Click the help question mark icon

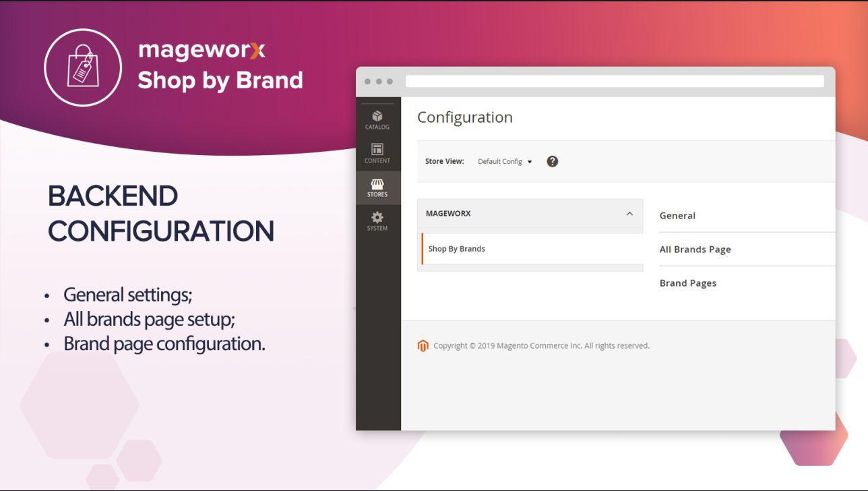(552, 161)
